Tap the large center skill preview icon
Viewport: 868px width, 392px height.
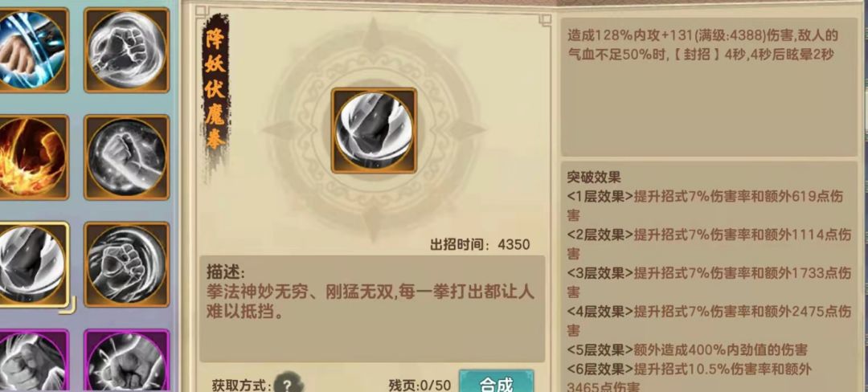pos(374,130)
